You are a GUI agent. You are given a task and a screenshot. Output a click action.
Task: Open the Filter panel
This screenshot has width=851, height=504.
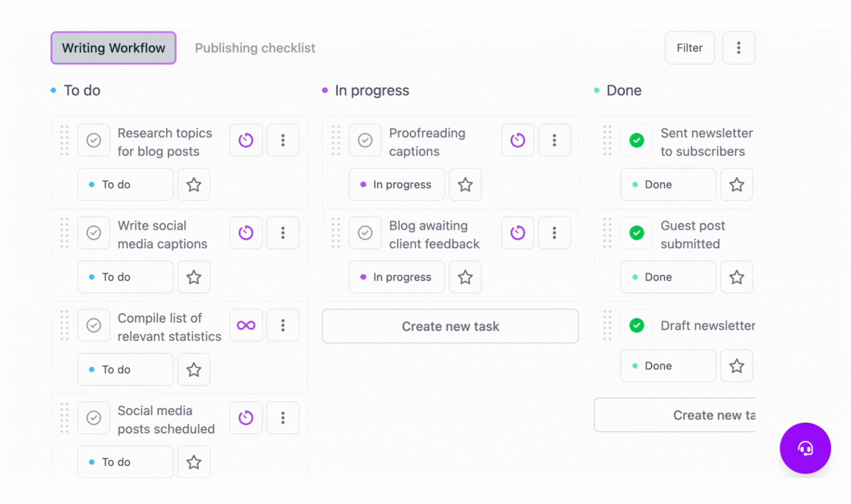click(x=690, y=48)
